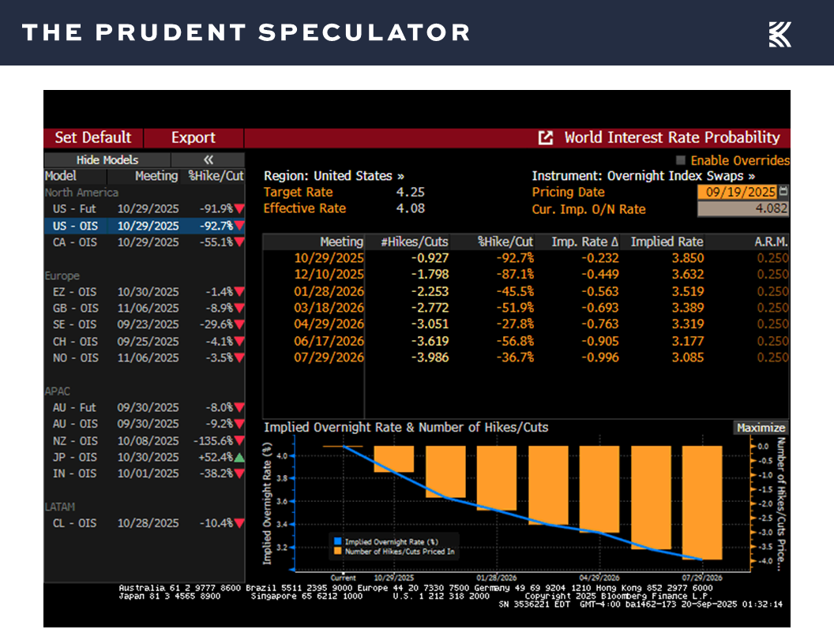Open the Region: United States dropdown
Viewport: 834px width, 644px height.
(333, 176)
